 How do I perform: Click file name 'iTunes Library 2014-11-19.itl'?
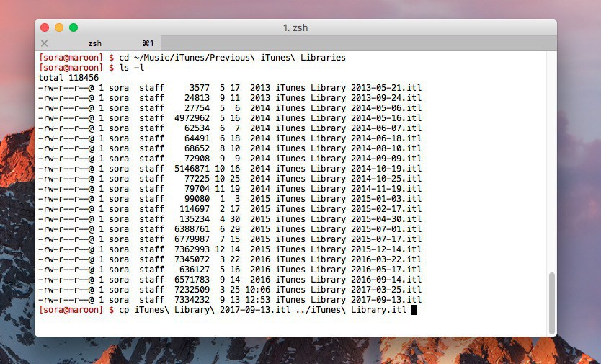pyautogui.click(x=348, y=189)
